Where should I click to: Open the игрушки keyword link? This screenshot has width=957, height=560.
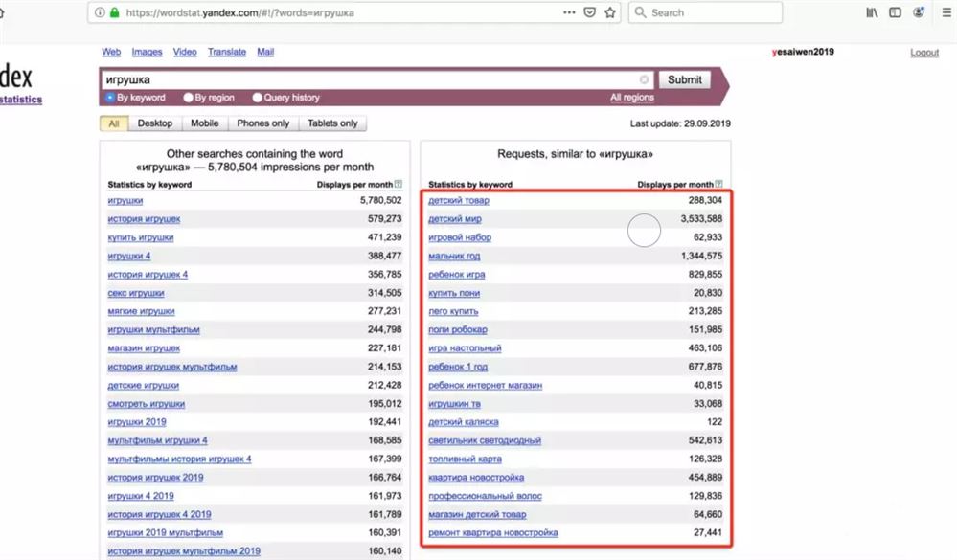125,200
